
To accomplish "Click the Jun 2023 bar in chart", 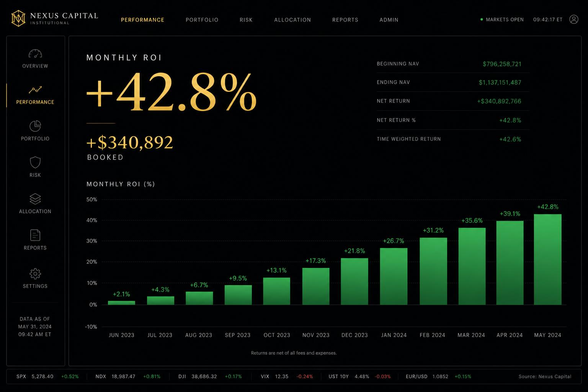I will [121, 303].
